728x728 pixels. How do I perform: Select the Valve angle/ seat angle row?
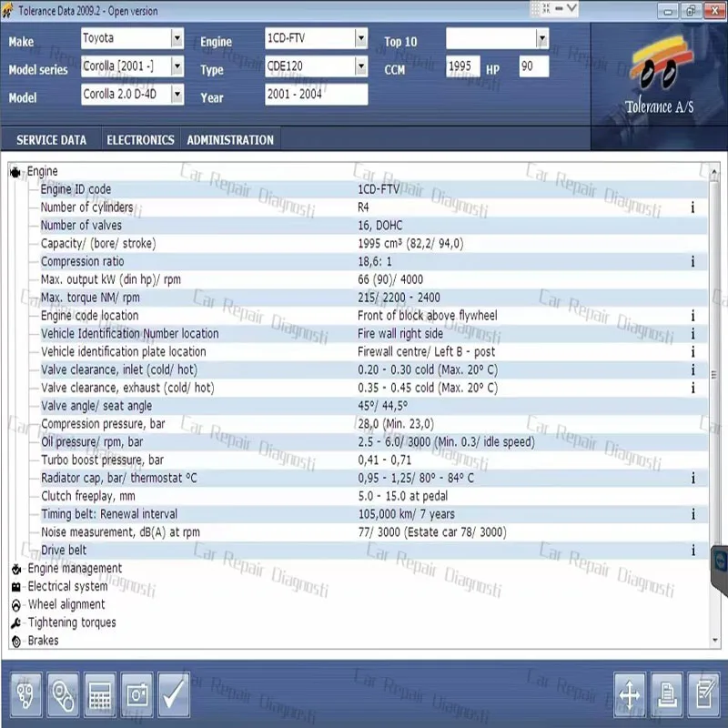tap(374, 406)
